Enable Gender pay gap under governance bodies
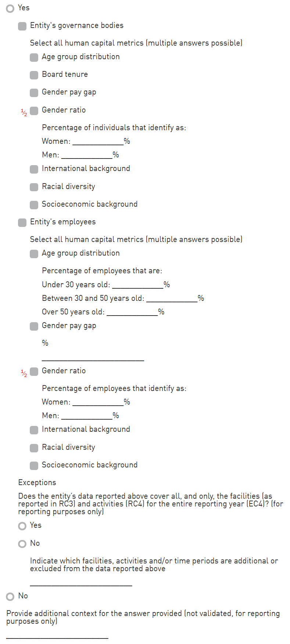The image size is (290, 644). click(34, 93)
